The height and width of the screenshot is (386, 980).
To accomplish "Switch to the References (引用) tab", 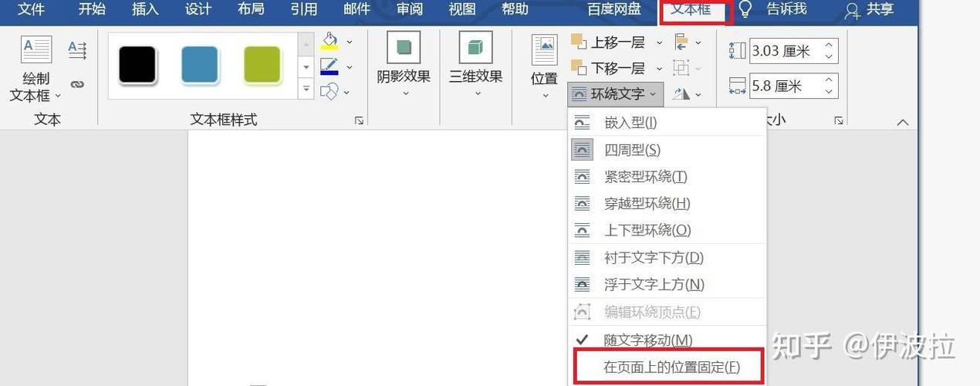I will click(304, 9).
